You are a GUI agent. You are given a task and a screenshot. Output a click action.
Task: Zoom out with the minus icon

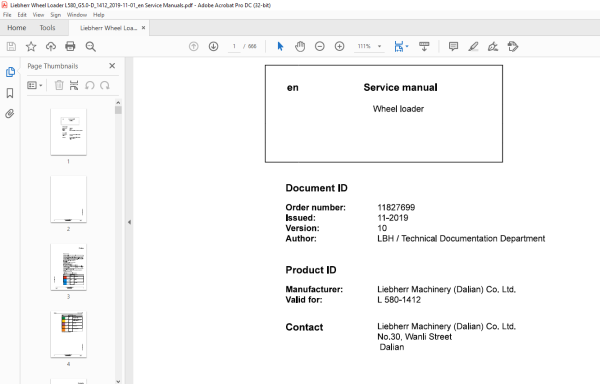(x=320, y=47)
